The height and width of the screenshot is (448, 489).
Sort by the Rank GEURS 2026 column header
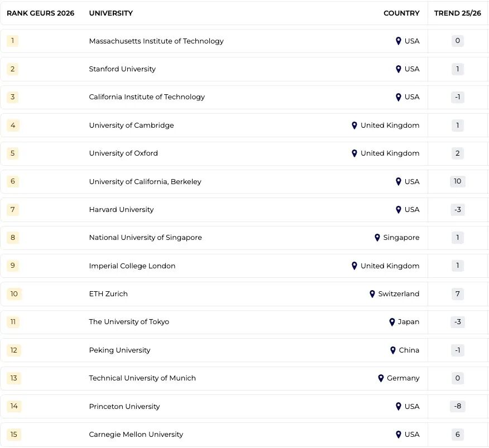40,13
